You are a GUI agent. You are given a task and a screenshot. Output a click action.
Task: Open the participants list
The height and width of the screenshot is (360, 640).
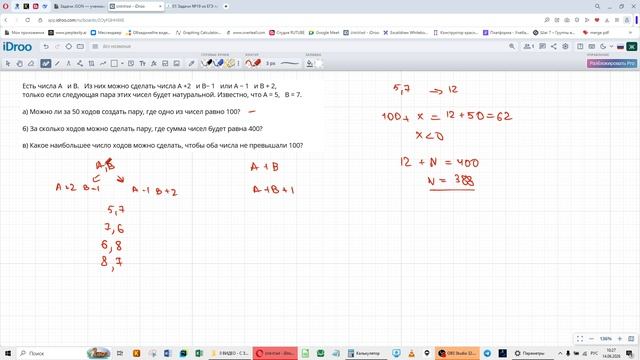tap(529, 47)
